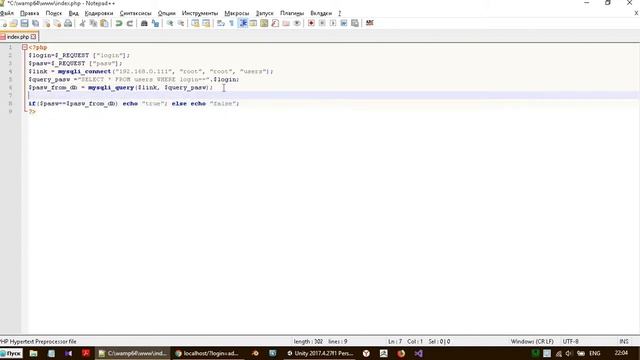Click the Open file toolbar icon
Screen dimensions: 640x360
click(x=13, y=23)
